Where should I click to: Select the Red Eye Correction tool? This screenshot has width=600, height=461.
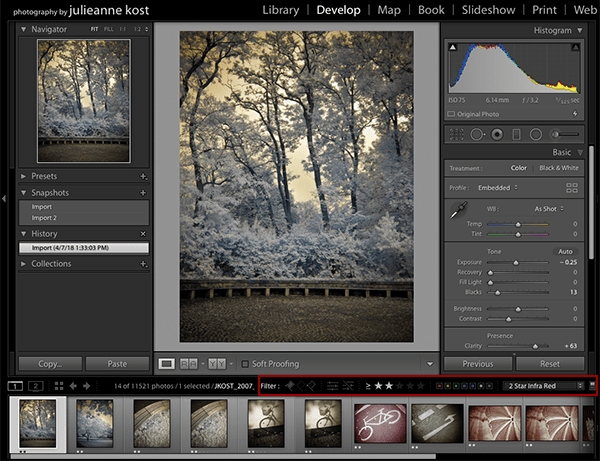click(497, 134)
